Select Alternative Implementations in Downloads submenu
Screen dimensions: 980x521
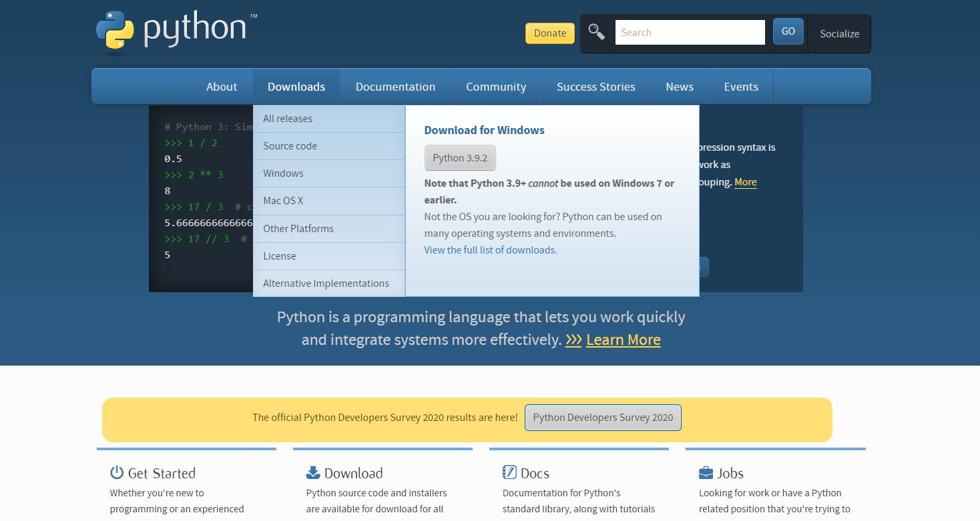(329, 284)
